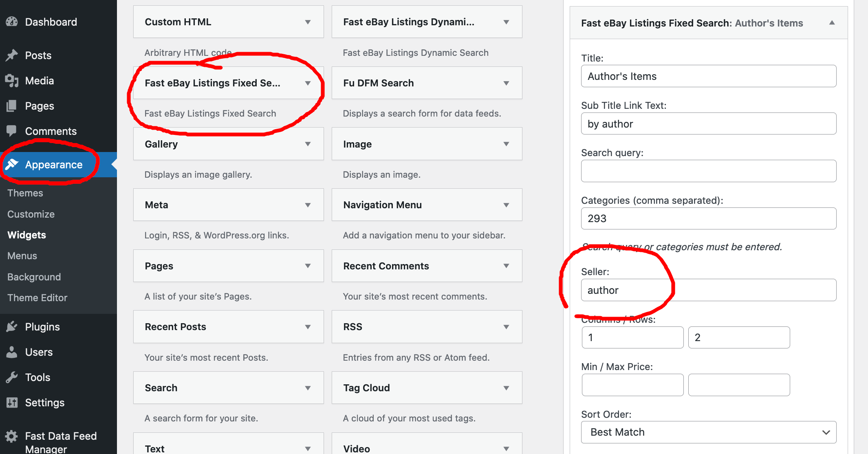Screen dimensions: 868x454
Task: Click the Max Price input field
Action: (x=739, y=385)
